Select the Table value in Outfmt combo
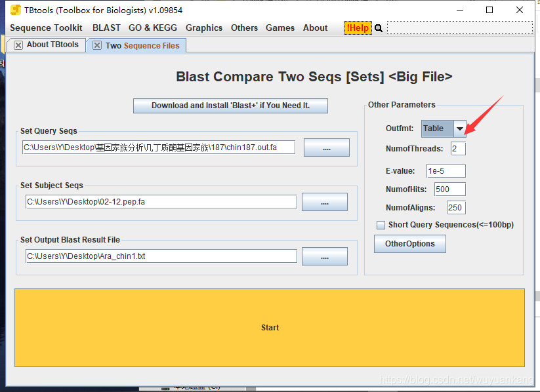 438,128
